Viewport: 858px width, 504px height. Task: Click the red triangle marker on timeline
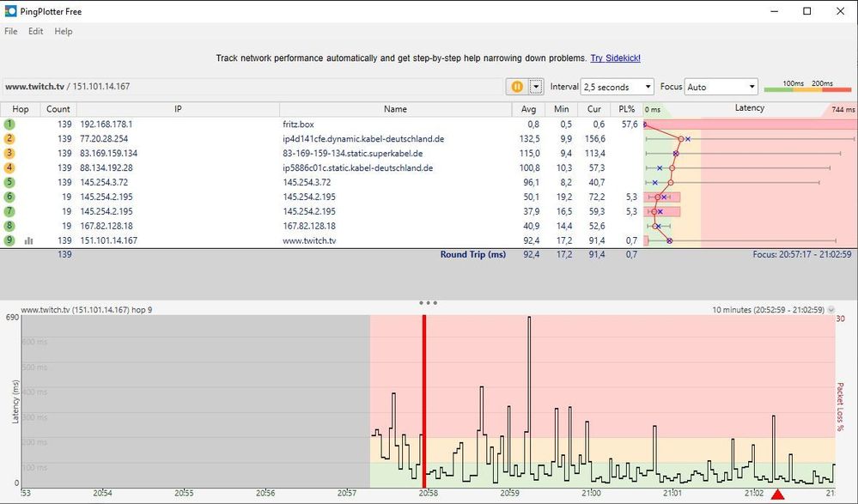point(777,495)
